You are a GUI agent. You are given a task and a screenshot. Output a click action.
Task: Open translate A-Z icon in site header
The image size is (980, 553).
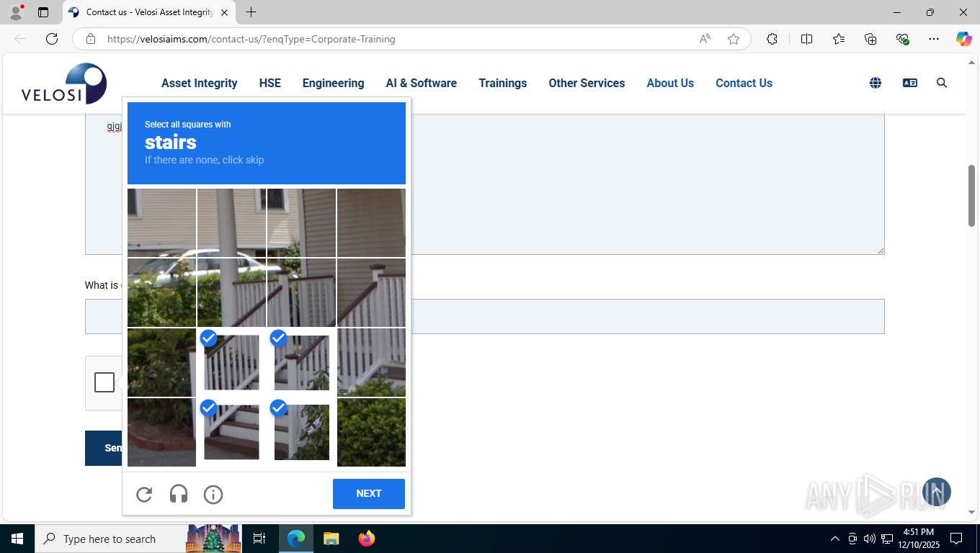pos(910,83)
